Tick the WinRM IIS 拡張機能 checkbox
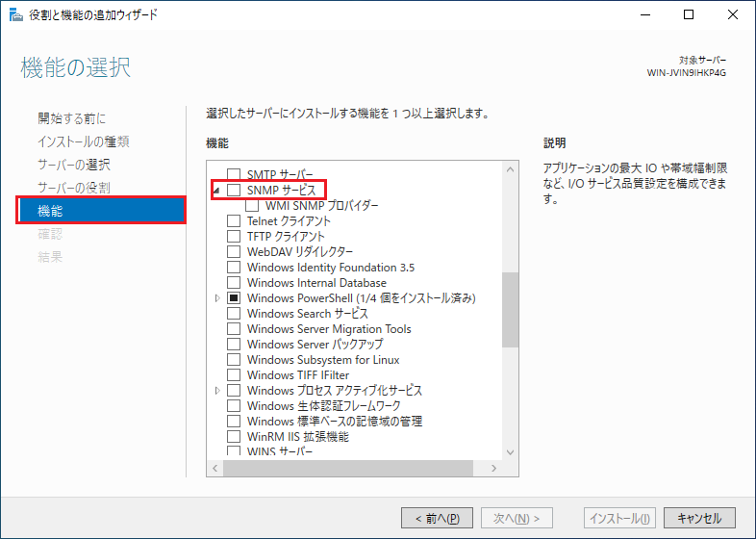 (234, 436)
